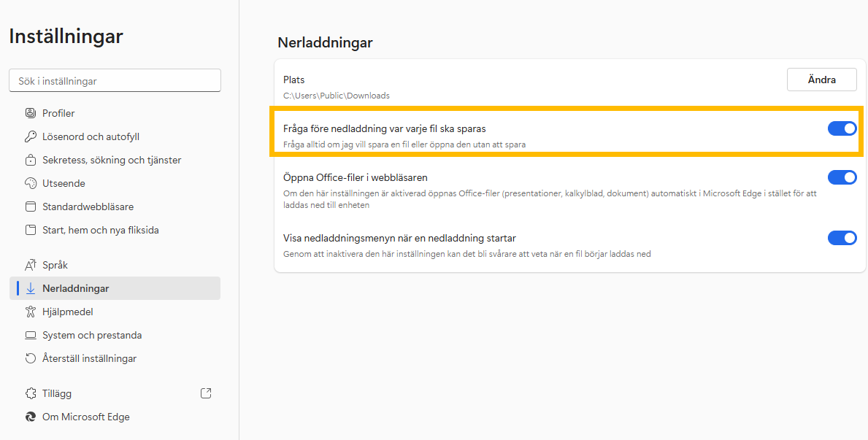Screen dimensions: 868x440
Task: Click the Microsoft Edge logo icon
Action: (x=31, y=417)
